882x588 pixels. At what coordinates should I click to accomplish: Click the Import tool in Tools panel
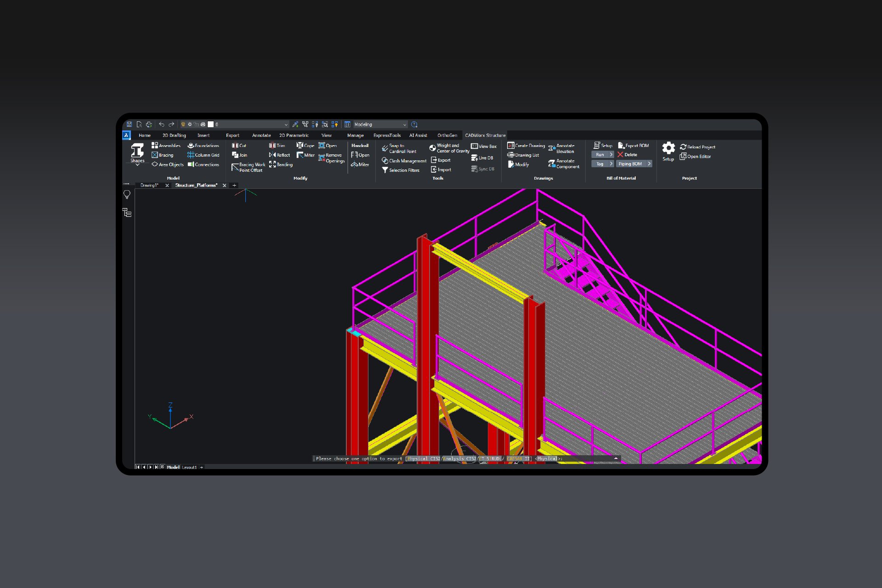coord(442,170)
